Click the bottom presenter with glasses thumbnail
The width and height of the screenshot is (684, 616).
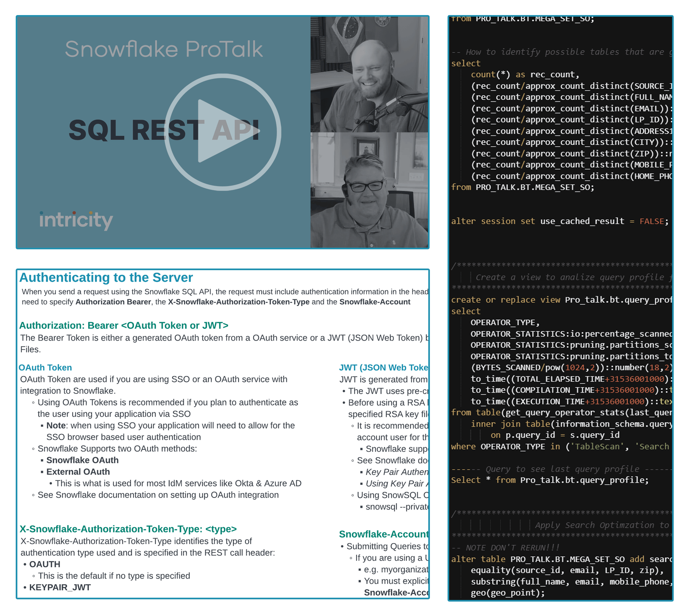coord(369,190)
